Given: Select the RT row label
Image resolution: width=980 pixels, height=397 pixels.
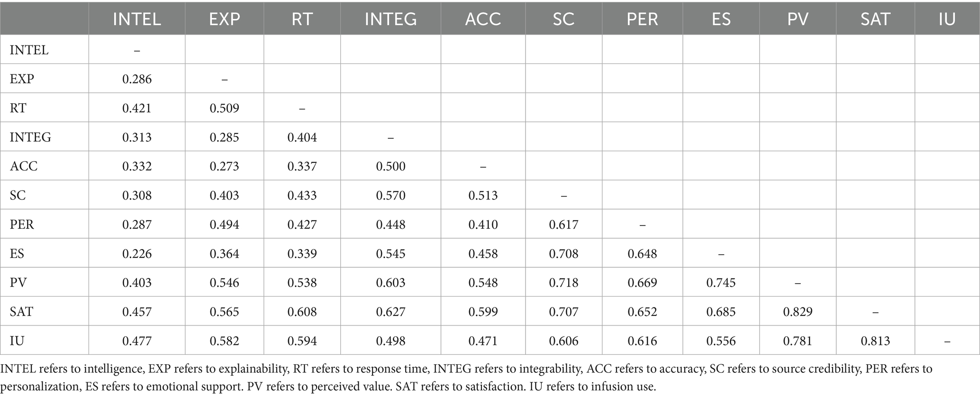Looking at the screenshot, I should 18,108.
